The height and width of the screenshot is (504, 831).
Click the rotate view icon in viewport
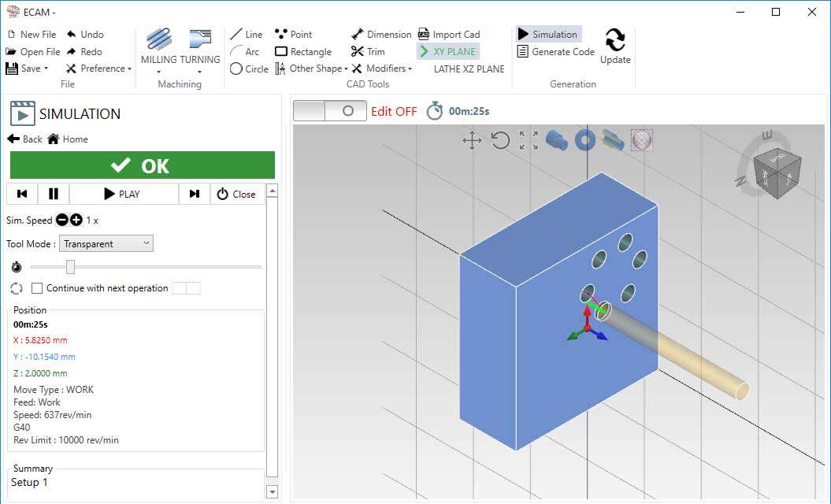point(500,141)
